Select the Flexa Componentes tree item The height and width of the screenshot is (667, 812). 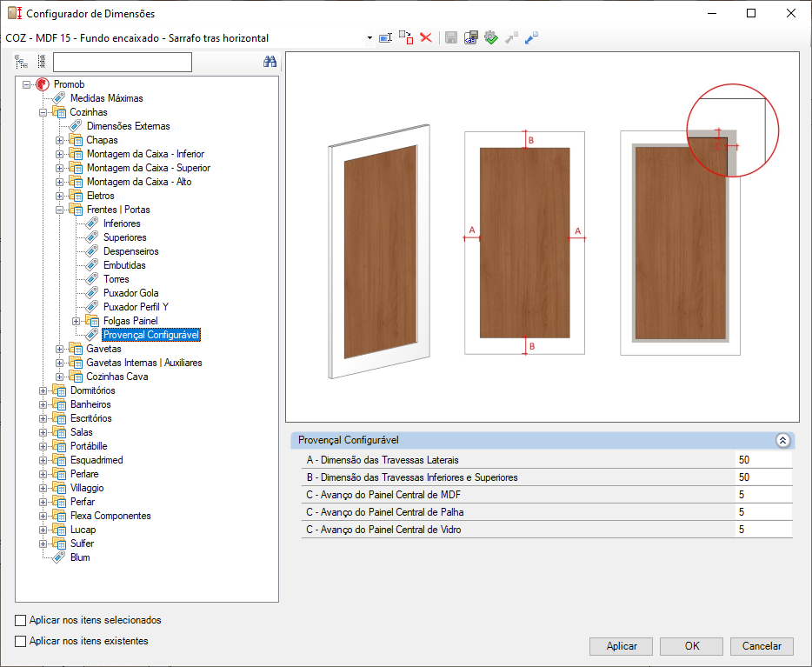110,516
